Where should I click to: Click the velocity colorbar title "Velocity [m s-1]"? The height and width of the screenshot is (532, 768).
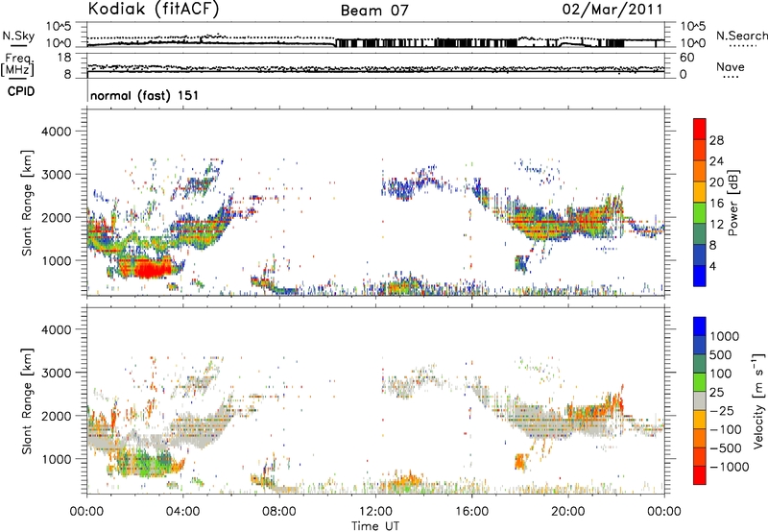click(758, 401)
